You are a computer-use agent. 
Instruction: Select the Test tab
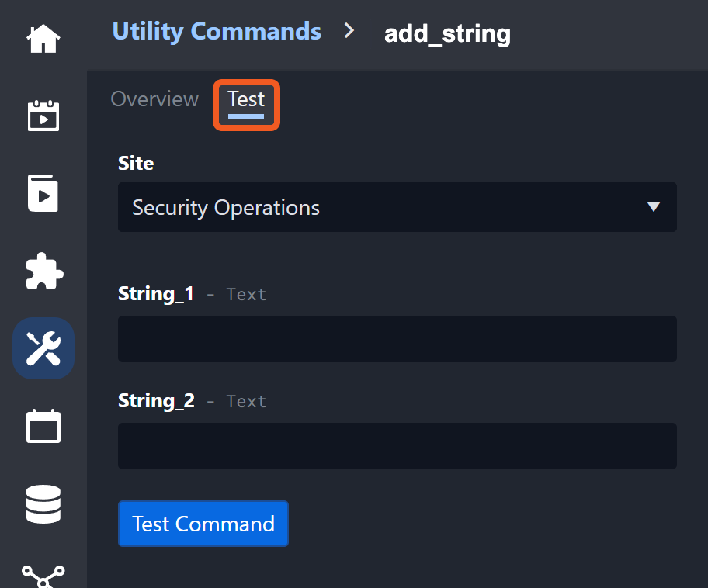coord(246,100)
